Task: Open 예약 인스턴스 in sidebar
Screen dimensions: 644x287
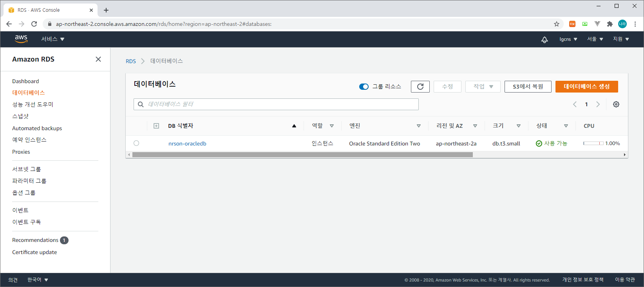Action: [29, 140]
